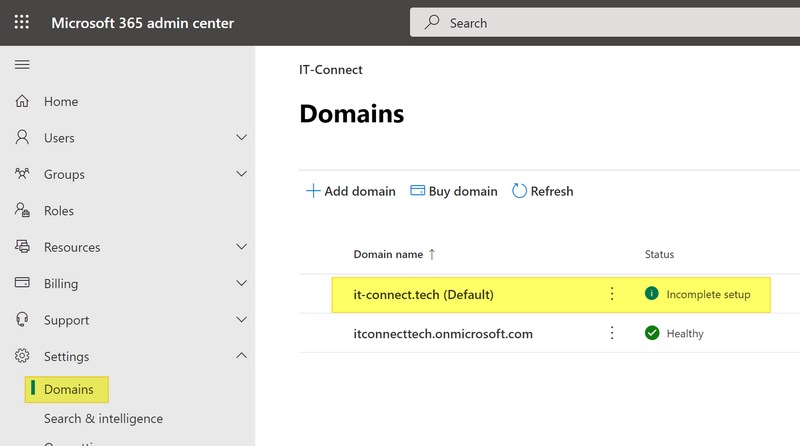Open the app launcher waffle icon

(22, 22)
